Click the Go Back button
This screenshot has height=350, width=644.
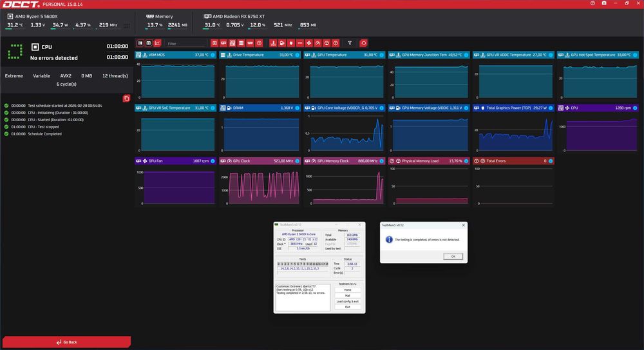pos(66,342)
